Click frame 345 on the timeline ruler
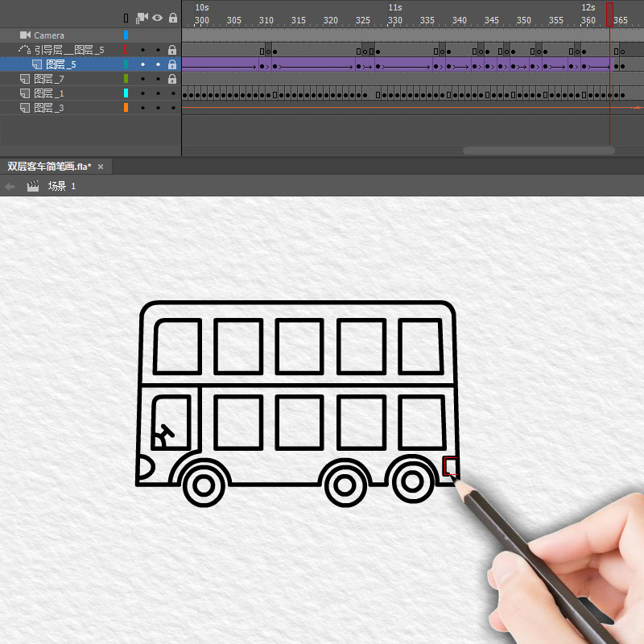 pyautogui.click(x=491, y=20)
